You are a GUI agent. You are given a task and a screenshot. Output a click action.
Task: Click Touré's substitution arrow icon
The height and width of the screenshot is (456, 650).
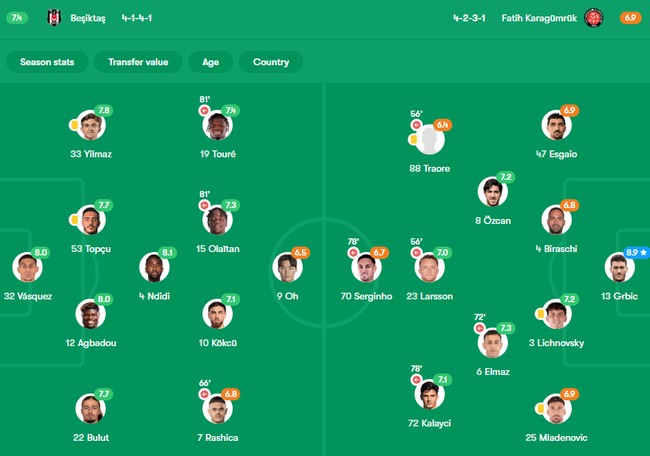(204, 111)
